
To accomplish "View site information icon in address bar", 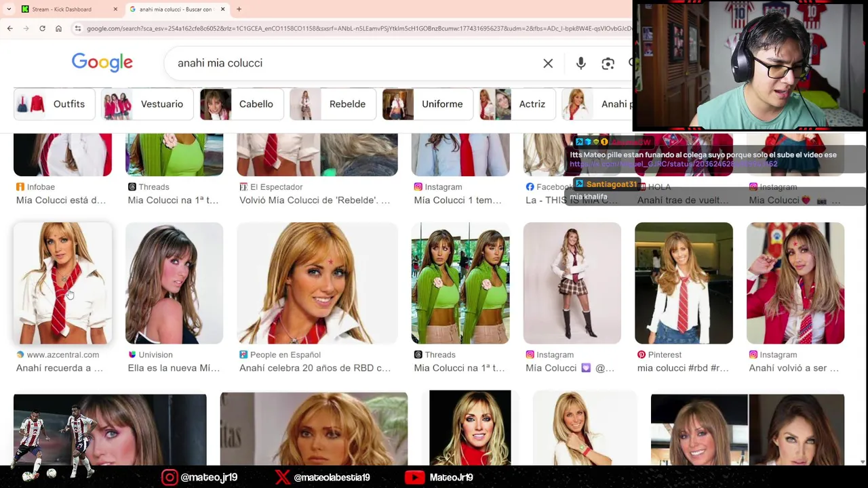I will (x=78, y=28).
